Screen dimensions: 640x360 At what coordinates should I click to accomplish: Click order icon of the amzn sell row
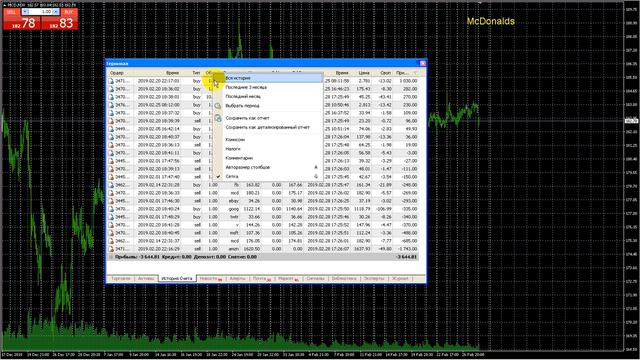click(x=111, y=249)
